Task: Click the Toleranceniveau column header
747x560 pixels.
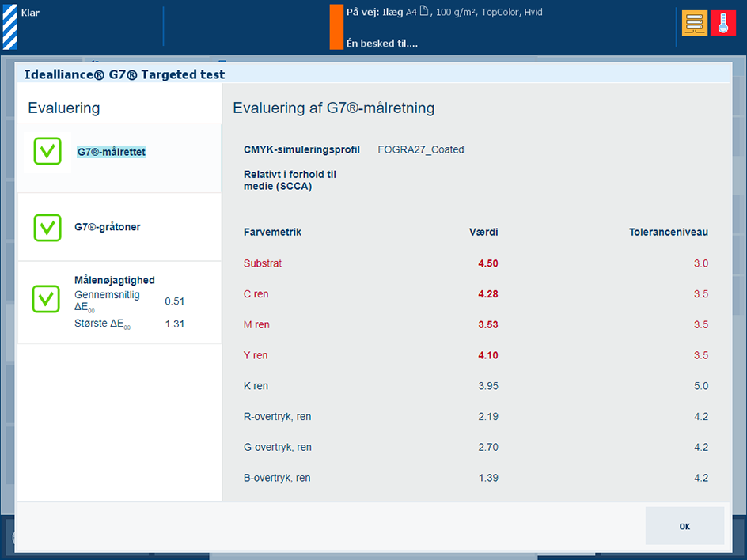Action: pos(669,232)
